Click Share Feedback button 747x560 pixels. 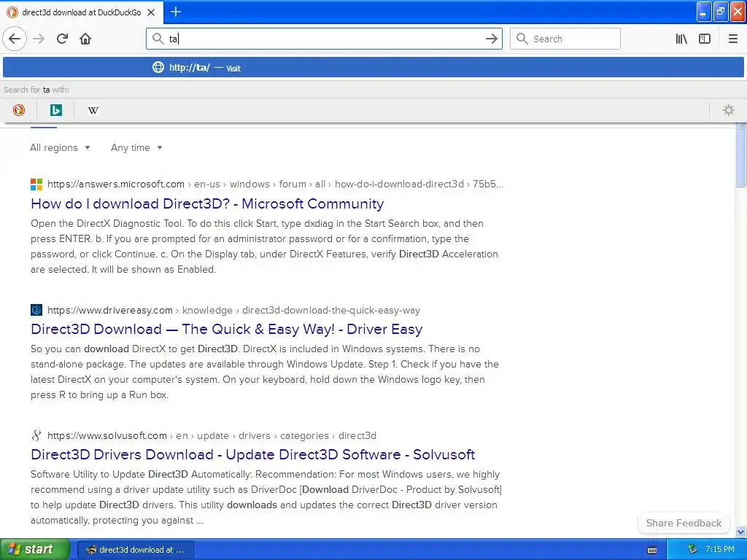point(684,523)
